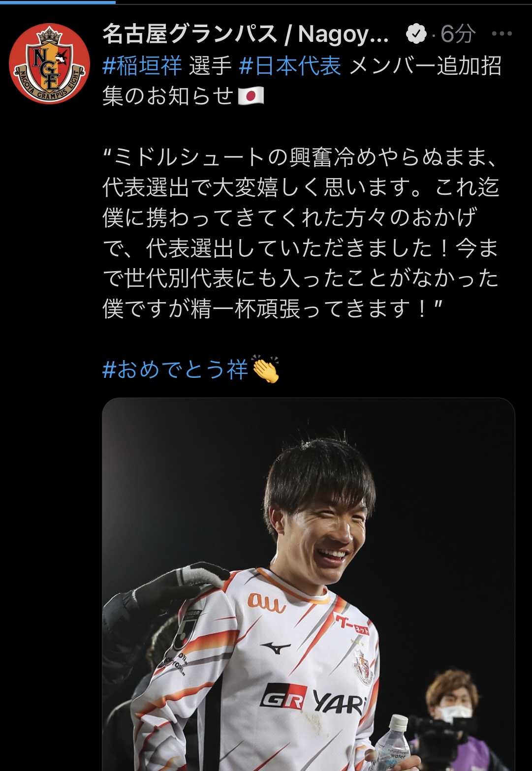Select the quoted player comment text
532x771 pixels.
coord(301,232)
